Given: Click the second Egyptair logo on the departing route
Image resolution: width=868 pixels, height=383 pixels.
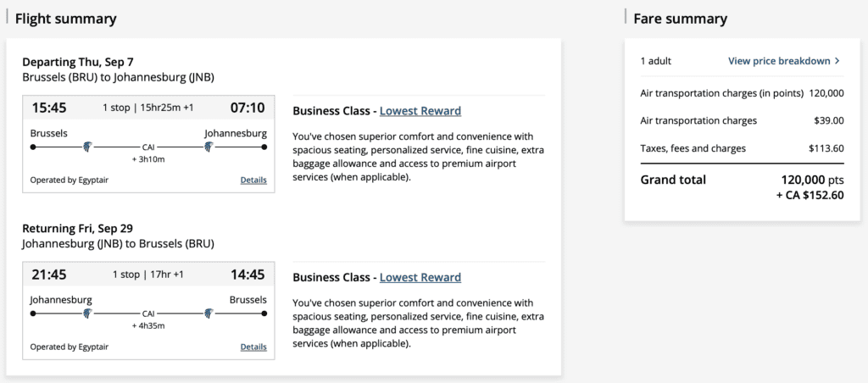Looking at the screenshot, I should [x=209, y=147].
